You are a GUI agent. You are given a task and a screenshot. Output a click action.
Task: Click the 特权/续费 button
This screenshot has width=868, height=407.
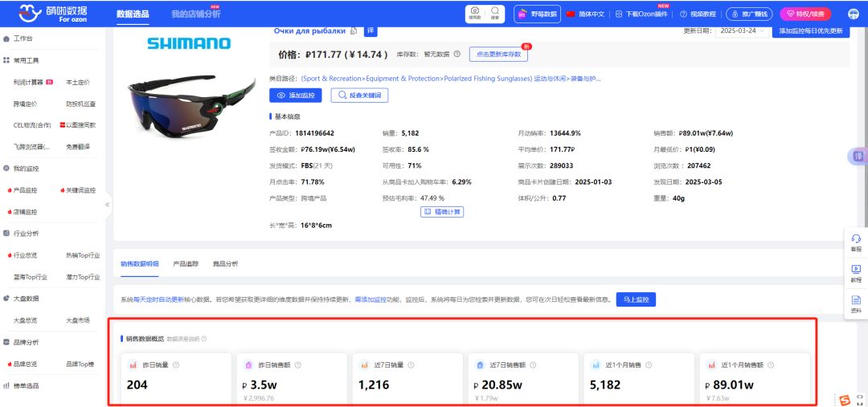coord(805,14)
